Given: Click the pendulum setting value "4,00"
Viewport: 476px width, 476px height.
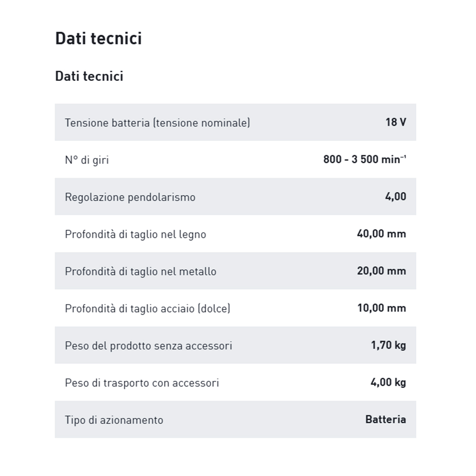Looking at the screenshot, I should click(x=396, y=197).
